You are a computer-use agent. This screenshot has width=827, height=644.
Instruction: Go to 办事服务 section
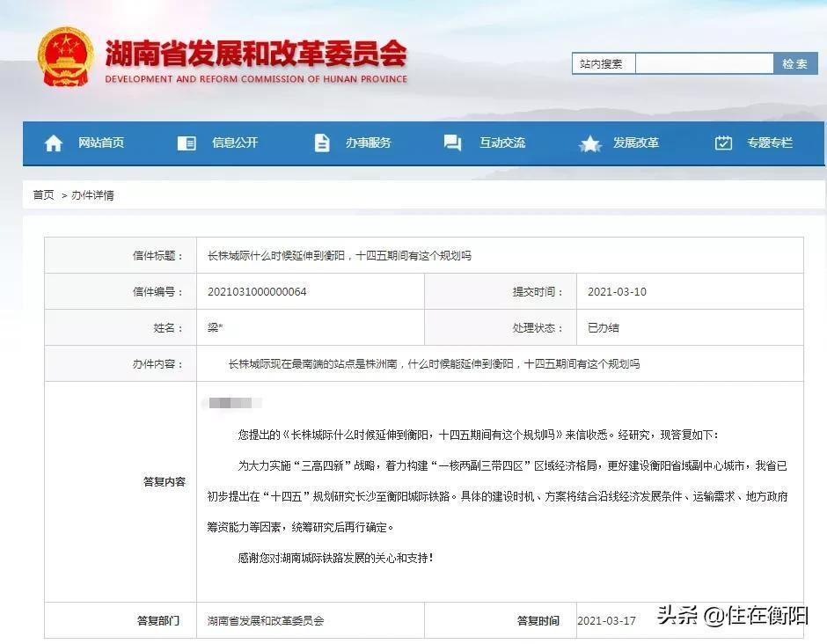point(368,143)
